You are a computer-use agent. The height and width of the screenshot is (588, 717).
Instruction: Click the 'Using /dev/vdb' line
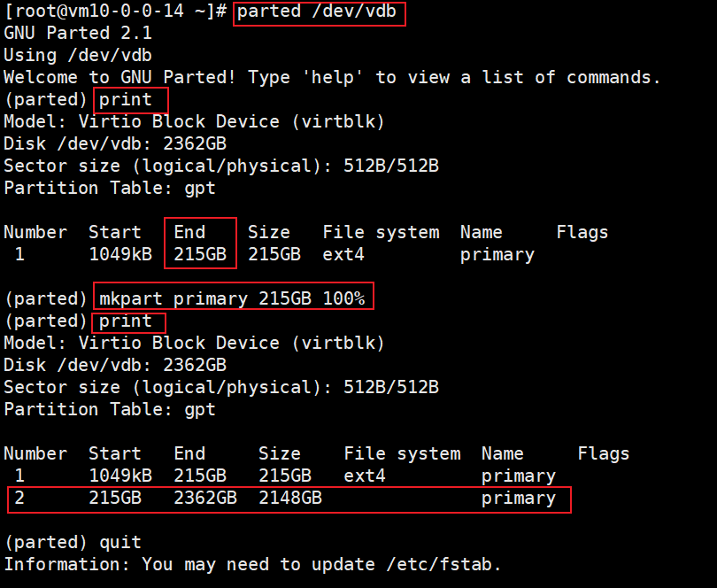point(78,56)
